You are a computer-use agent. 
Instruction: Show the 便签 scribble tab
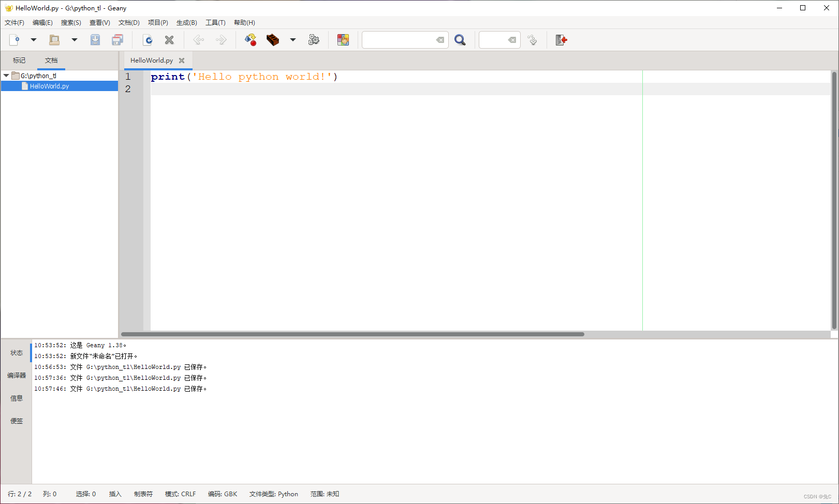pyautogui.click(x=17, y=421)
